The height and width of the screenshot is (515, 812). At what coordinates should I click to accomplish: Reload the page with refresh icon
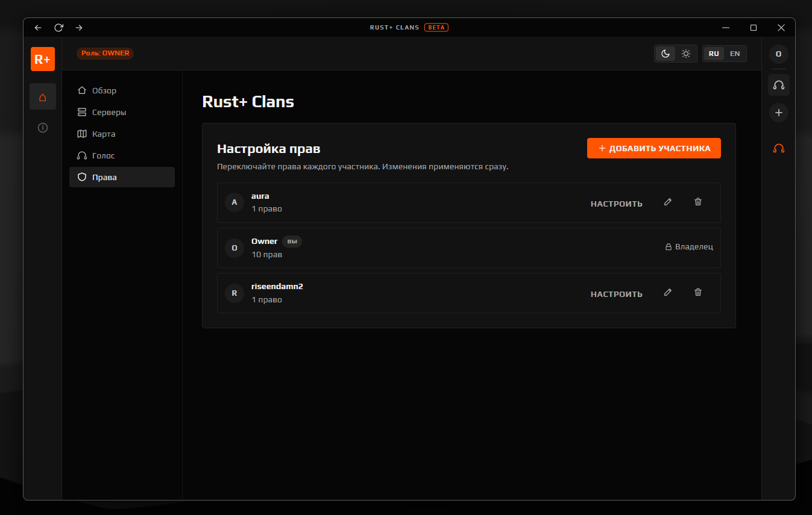pyautogui.click(x=58, y=28)
